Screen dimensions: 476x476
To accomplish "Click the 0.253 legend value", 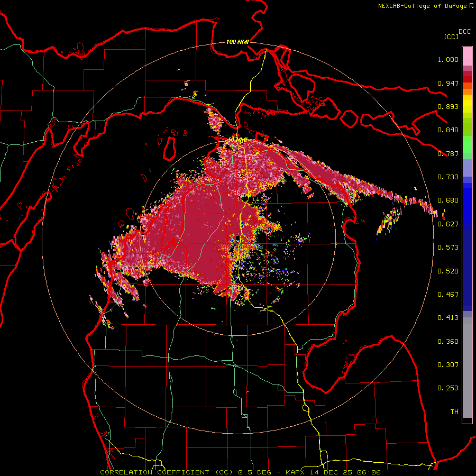I will pyautogui.click(x=448, y=388).
